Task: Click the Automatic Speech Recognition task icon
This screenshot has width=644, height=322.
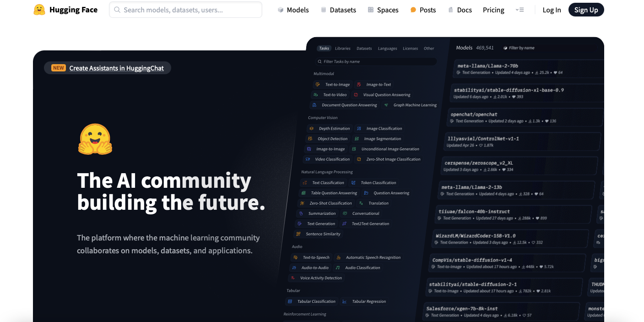Action: tap(338, 257)
